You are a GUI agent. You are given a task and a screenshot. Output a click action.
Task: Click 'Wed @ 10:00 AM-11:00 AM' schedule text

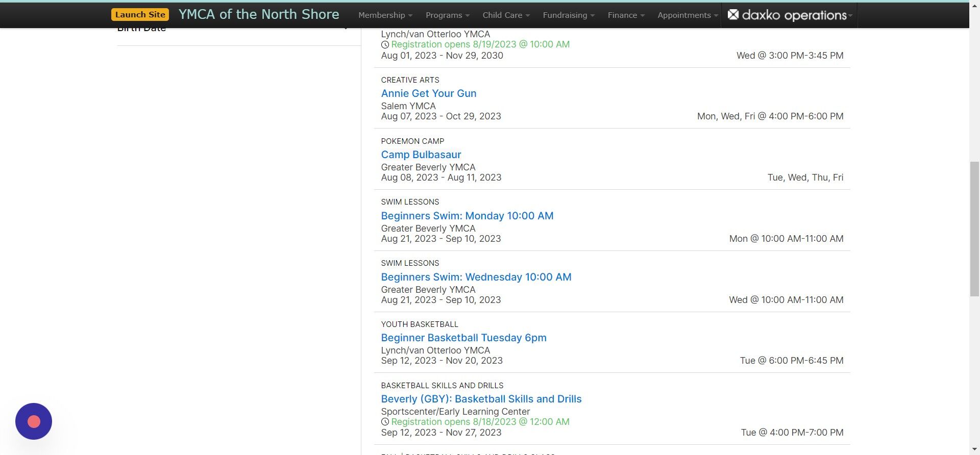[786, 300]
